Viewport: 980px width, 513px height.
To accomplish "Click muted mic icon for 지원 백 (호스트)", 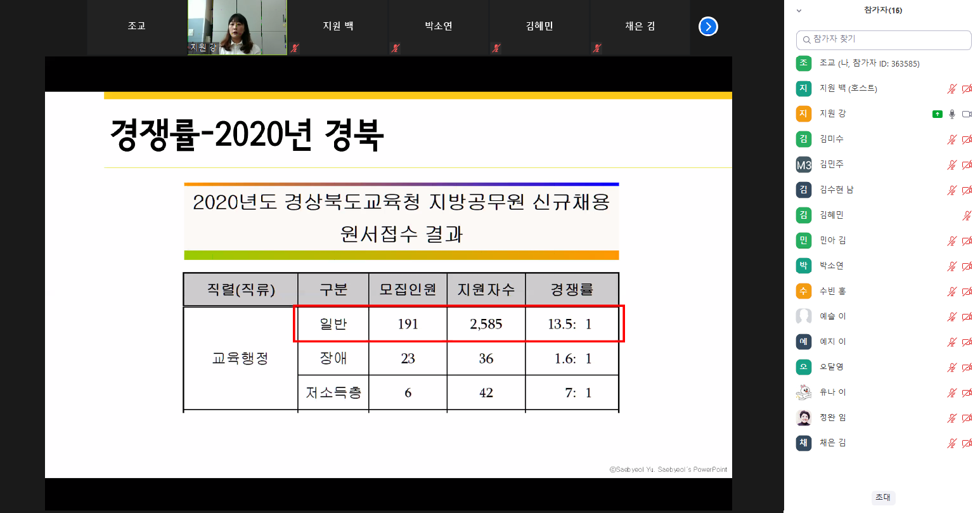I will click(951, 89).
